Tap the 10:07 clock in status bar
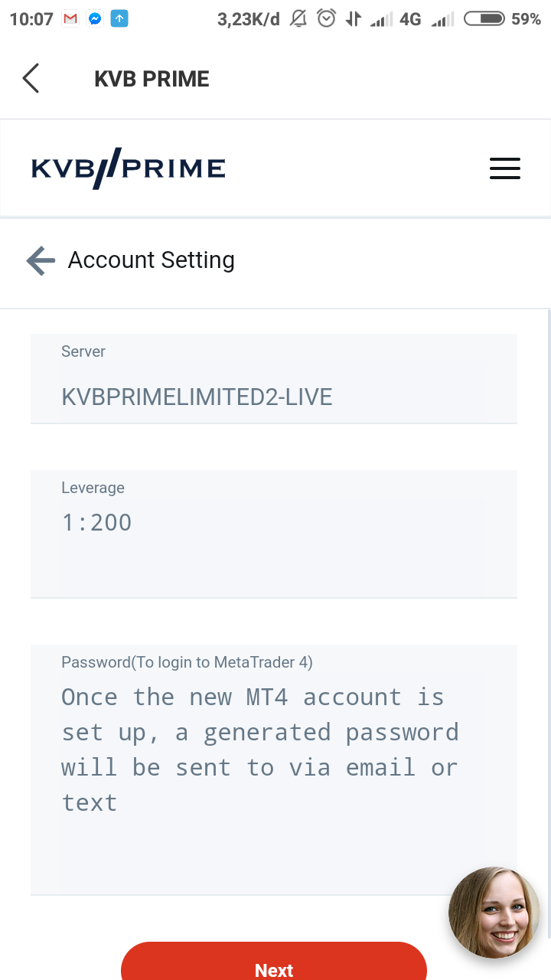This screenshot has width=551, height=980. click(31, 19)
